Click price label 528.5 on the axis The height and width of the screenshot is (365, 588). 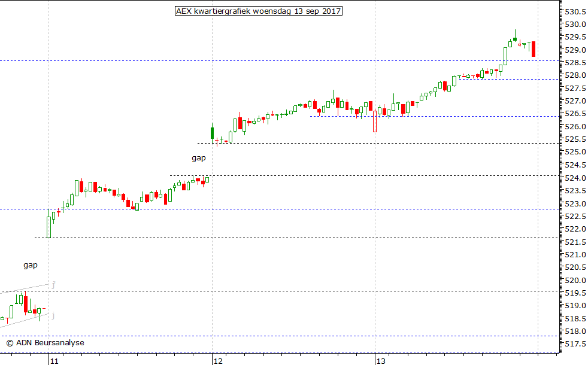coord(575,63)
